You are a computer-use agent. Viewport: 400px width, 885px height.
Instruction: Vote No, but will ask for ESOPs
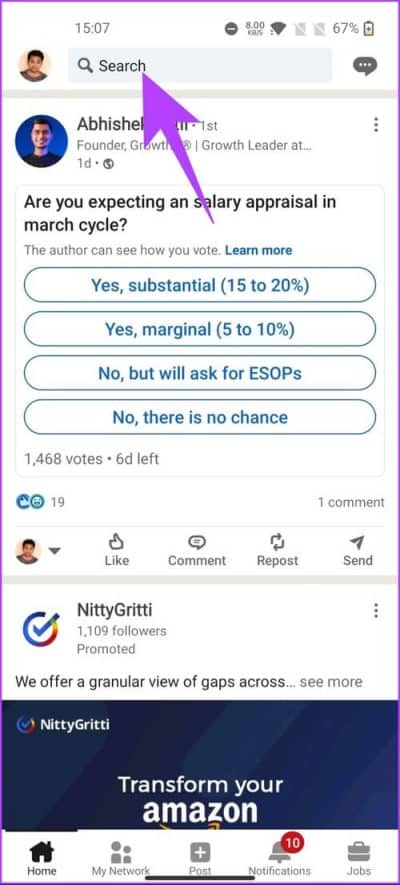click(200, 373)
